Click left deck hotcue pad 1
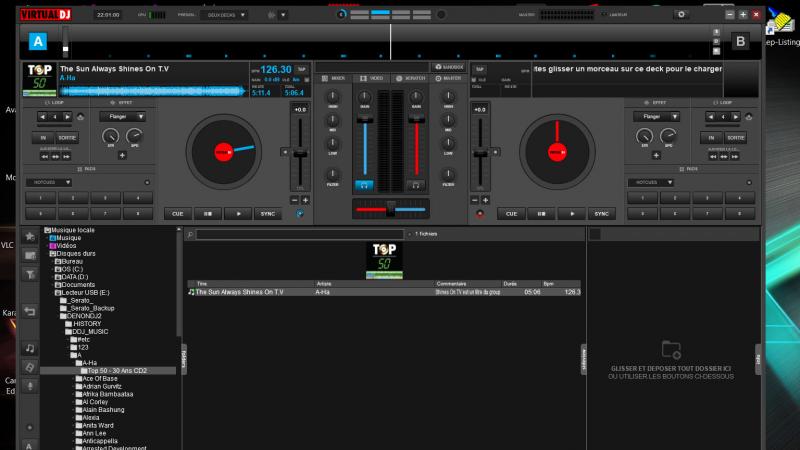Image resolution: width=800 pixels, height=450 pixels. click(x=41, y=197)
